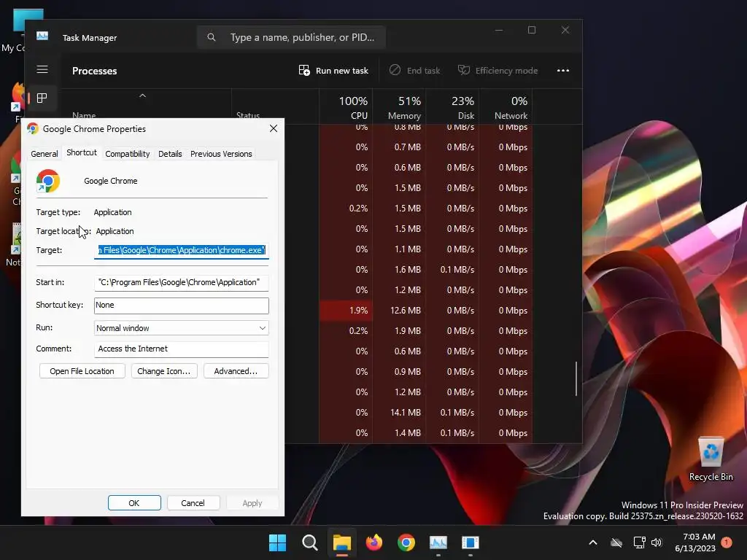Image resolution: width=747 pixels, height=560 pixels.
Task: Switch to the Compatibility tab
Action: point(127,154)
